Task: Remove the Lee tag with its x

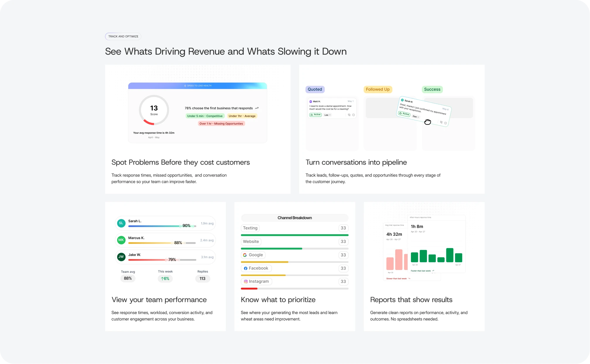Action: (x=330, y=115)
